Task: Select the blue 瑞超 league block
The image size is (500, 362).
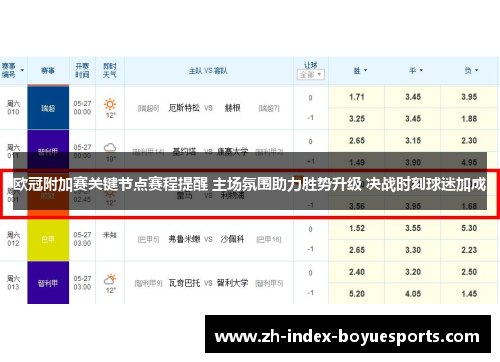Action: pyautogui.click(x=48, y=108)
